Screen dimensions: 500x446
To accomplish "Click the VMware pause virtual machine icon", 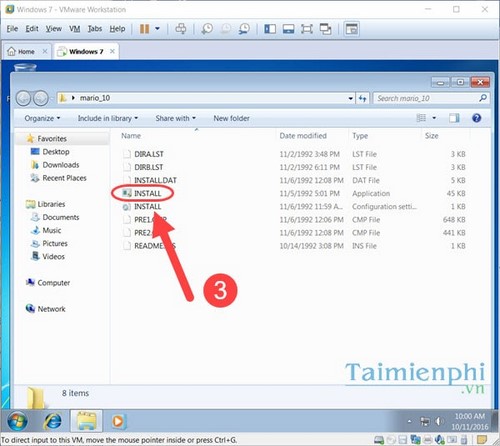I will point(144,29).
